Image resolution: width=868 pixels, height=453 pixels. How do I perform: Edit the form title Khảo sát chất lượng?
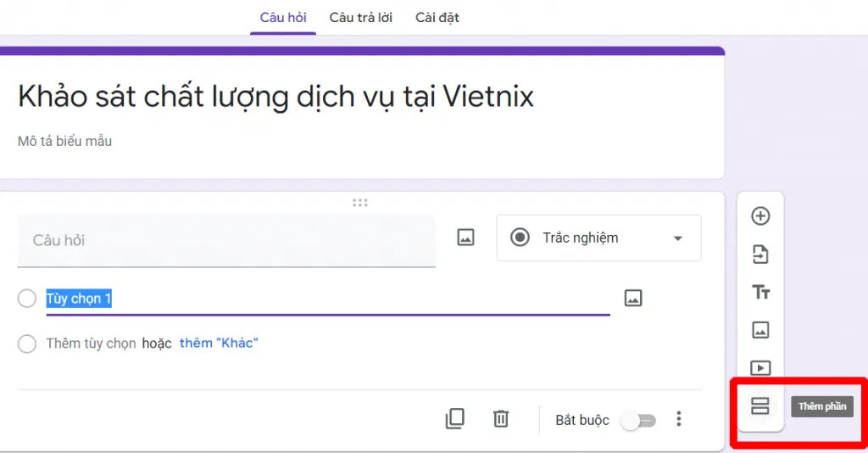275,97
